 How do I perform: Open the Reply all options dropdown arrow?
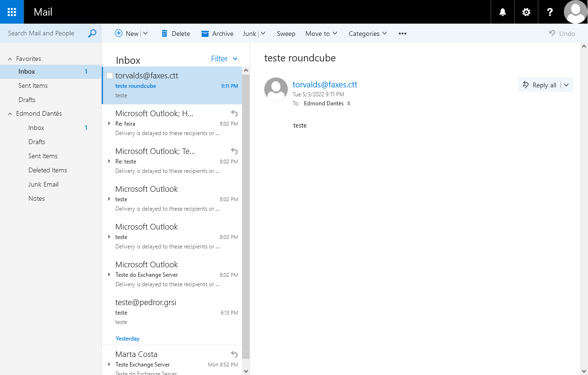pos(567,85)
